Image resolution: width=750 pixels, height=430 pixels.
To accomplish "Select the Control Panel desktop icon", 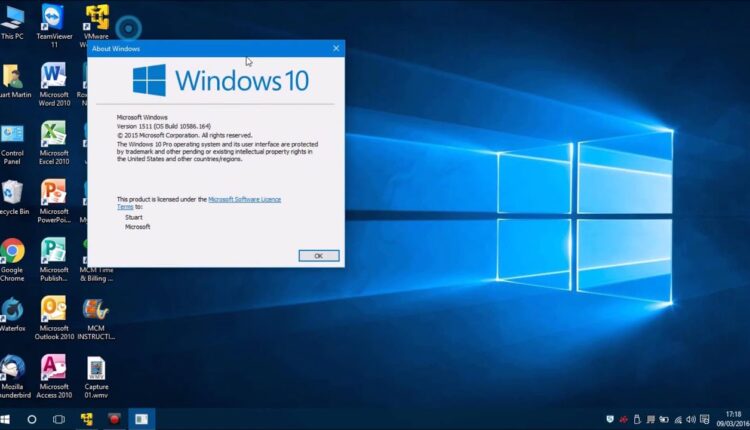I will coord(12,135).
